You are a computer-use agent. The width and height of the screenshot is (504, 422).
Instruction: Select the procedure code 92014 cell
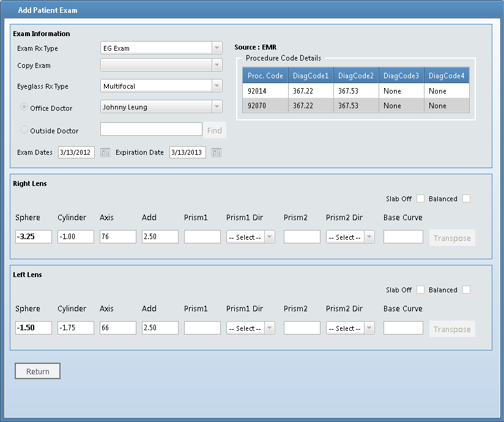tap(265, 91)
